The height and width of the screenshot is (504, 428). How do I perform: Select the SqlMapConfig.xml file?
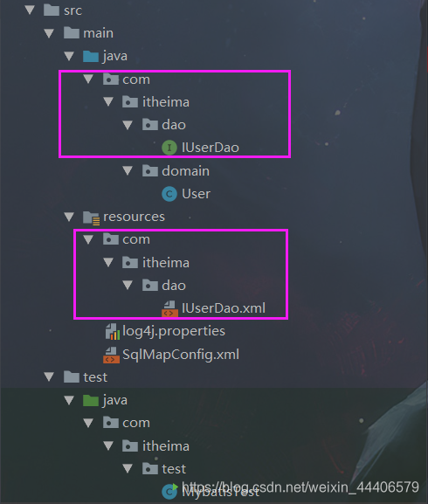(171, 355)
